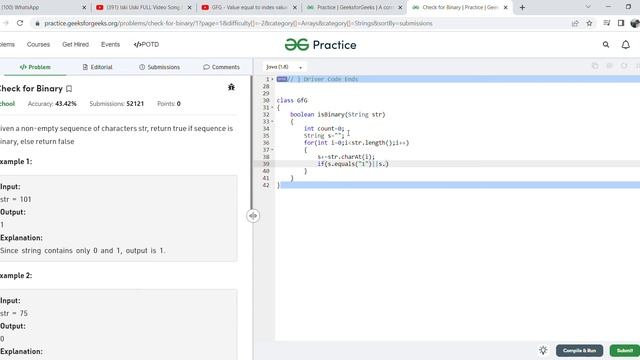Screen dimensions: 640x360
Task: Click the panel splitter handle icon
Action: 253,216
